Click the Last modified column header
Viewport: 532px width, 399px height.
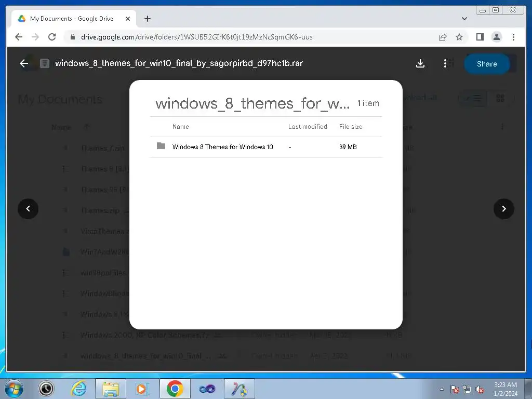[308, 127]
